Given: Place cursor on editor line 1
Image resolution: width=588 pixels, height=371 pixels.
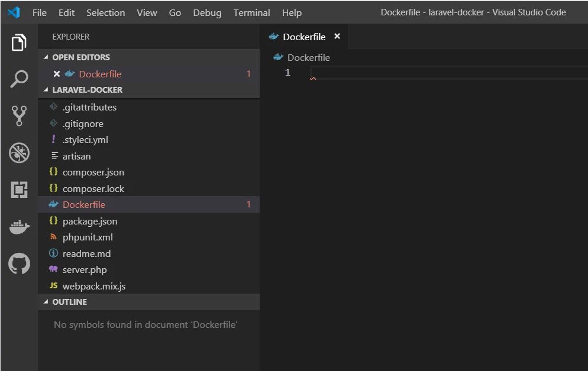Looking at the screenshot, I should [x=448, y=72].
